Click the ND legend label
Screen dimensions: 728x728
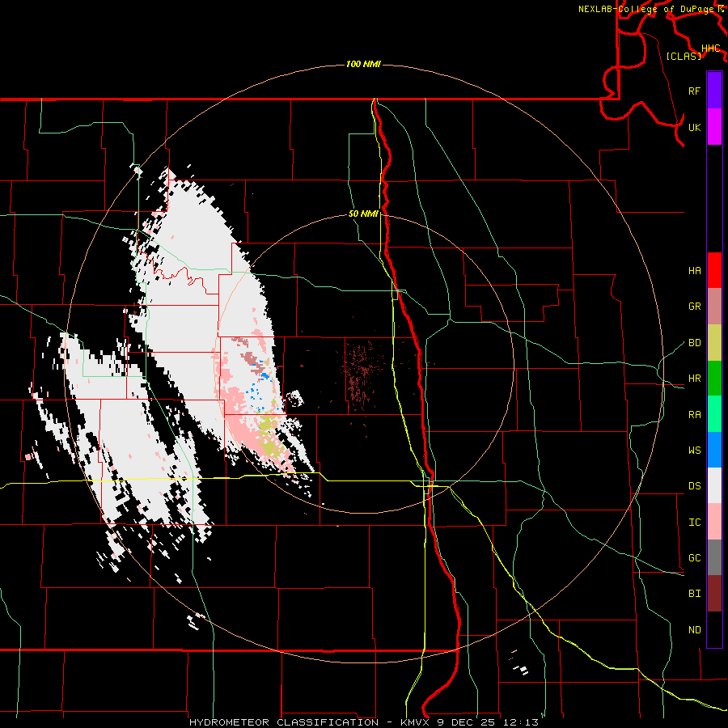694,630
